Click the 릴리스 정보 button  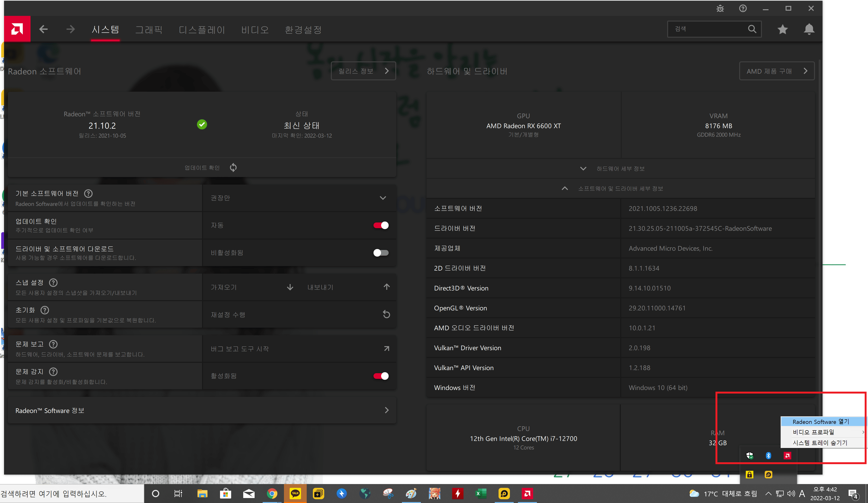pos(363,71)
